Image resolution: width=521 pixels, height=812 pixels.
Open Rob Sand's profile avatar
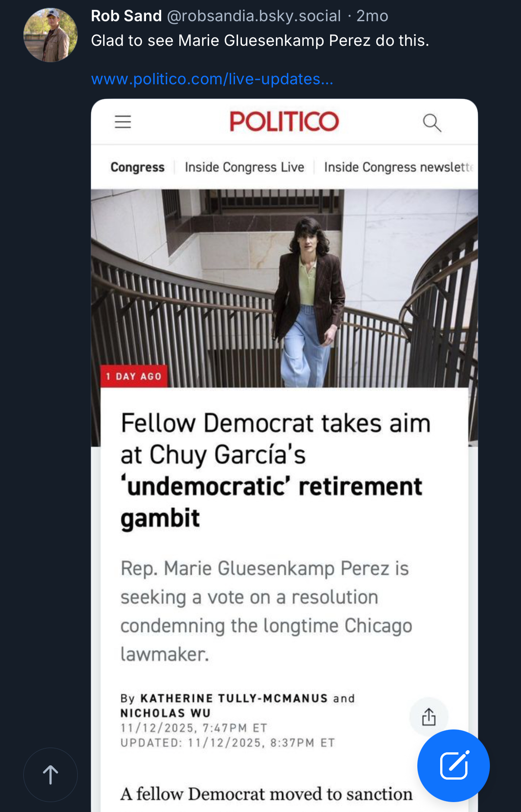coord(51,35)
